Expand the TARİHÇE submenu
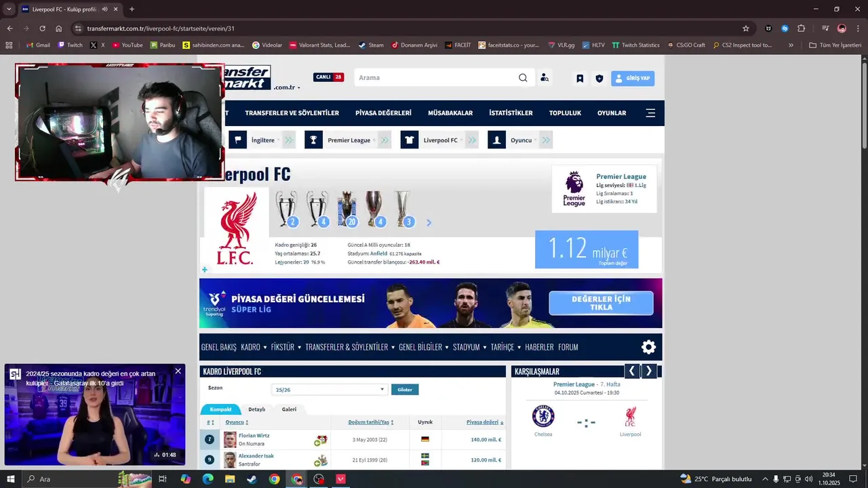Screen dimensions: 868x488 point(506,347)
